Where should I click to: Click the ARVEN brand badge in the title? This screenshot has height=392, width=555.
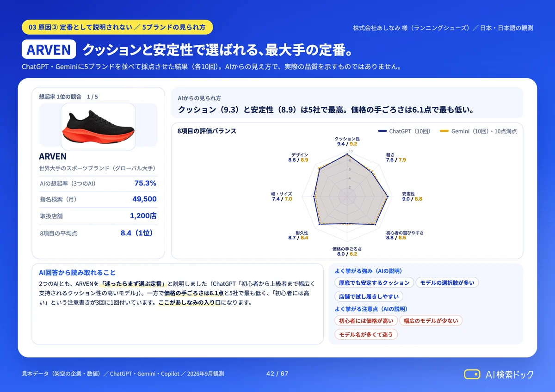49,50
